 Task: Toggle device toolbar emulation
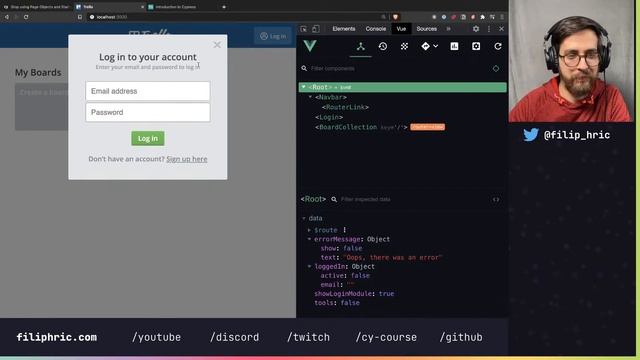tap(316, 29)
